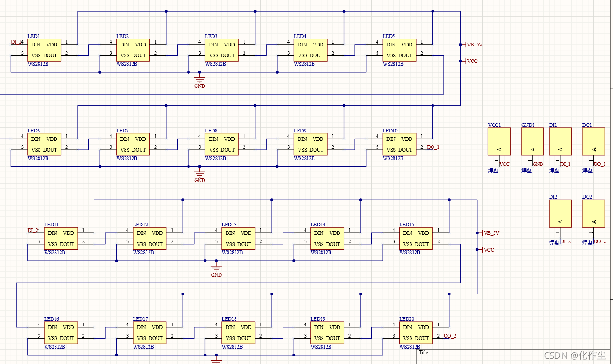This screenshot has width=613, height=364.
Task: Click the GND power symbol below LED8
Action: [200, 175]
